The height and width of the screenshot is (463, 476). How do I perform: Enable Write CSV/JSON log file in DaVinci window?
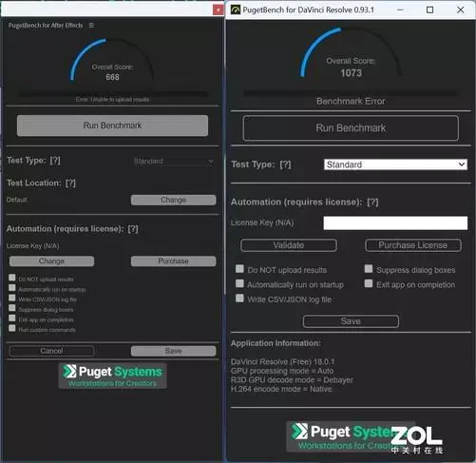pos(239,299)
